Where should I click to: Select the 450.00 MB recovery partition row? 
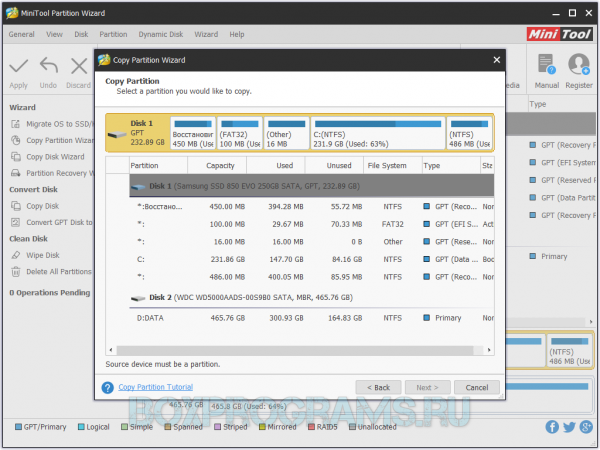click(x=311, y=207)
